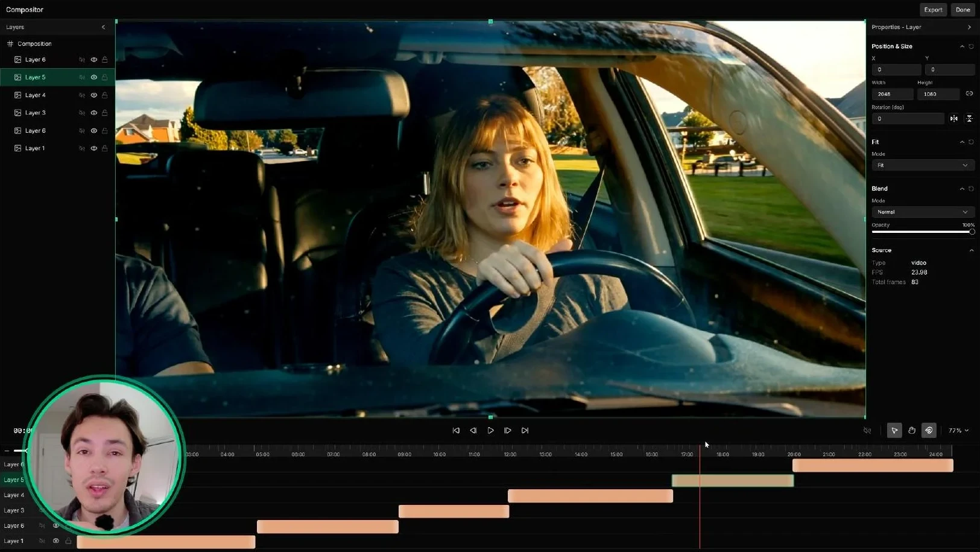Jump to the end of the timeline

[x=525, y=431]
